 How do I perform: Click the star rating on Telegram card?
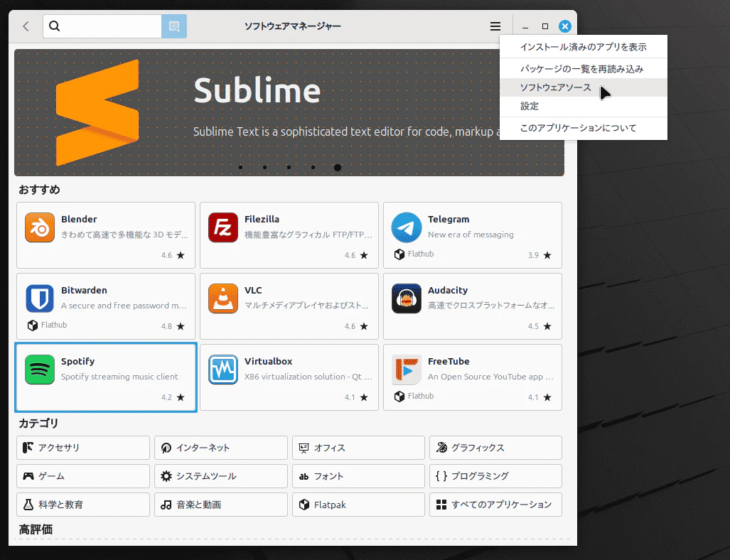click(x=540, y=255)
